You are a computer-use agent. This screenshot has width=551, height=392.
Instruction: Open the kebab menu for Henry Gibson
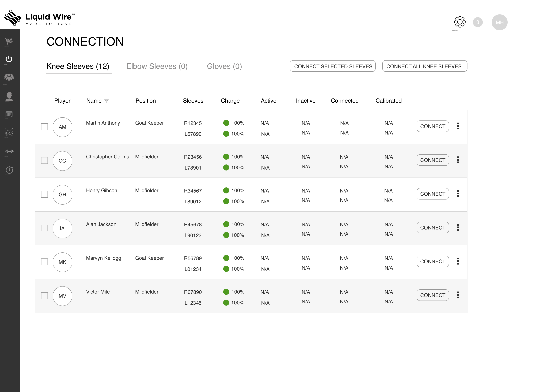(458, 194)
